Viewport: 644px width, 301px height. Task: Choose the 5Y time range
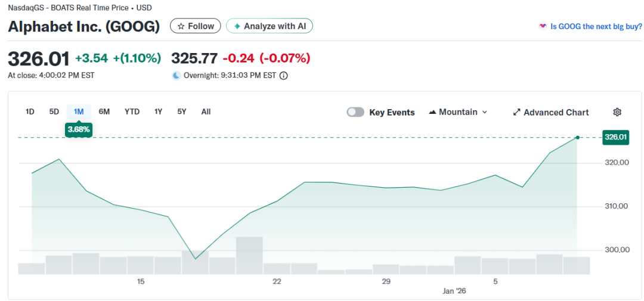pyautogui.click(x=182, y=111)
